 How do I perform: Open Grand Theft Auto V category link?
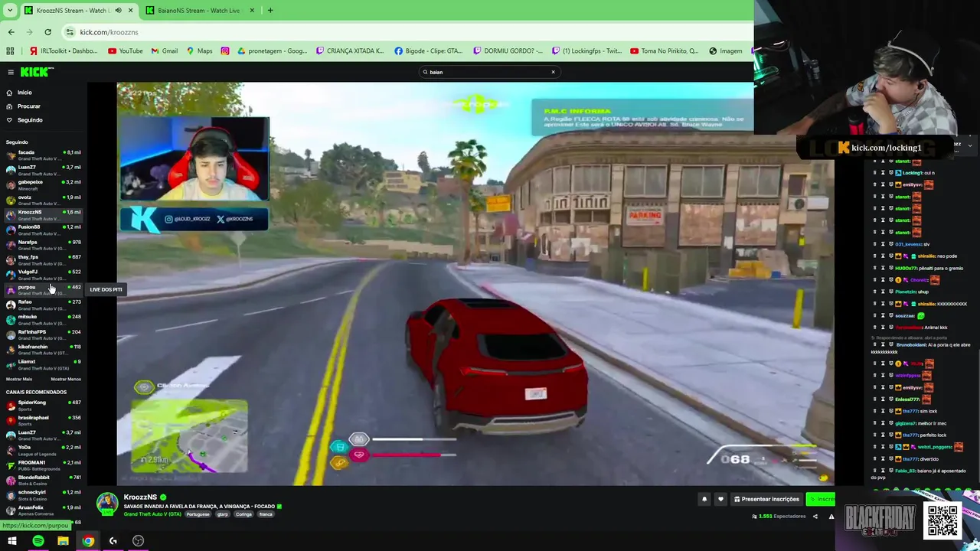click(x=152, y=514)
